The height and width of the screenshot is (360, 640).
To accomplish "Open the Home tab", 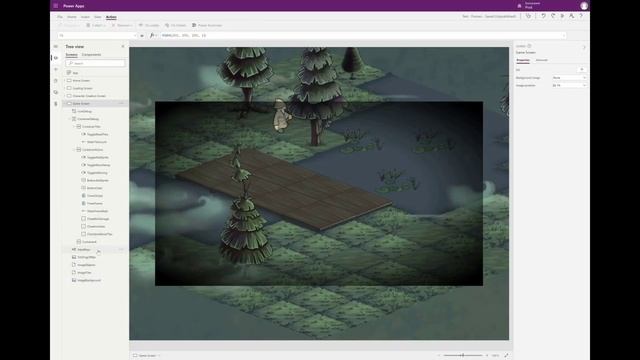I will pyautogui.click(x=72, y=17).
